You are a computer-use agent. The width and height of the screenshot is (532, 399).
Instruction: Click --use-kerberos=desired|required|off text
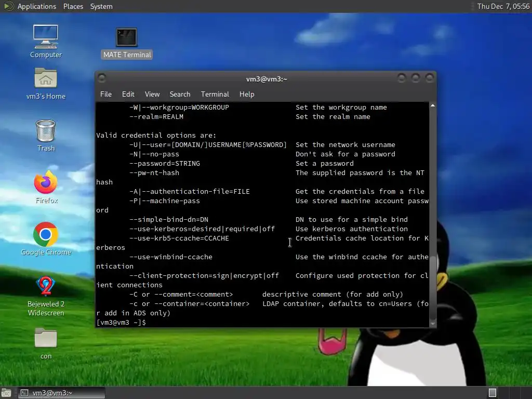(202, 229)
